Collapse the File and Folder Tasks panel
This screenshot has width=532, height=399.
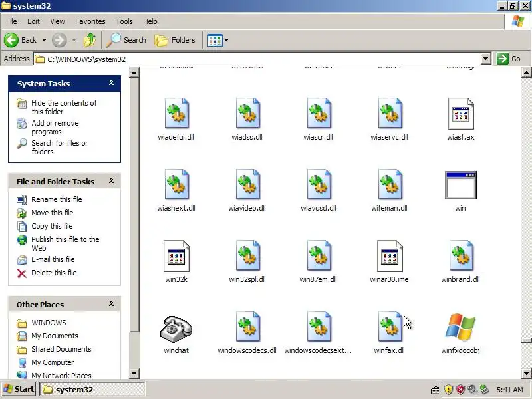tap(111, 181)
